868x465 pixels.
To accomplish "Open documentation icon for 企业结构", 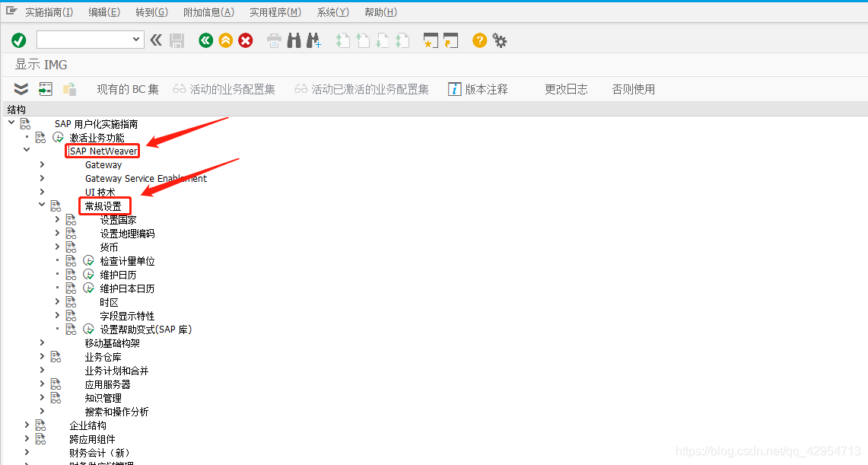I will click(x=40, y=425).
